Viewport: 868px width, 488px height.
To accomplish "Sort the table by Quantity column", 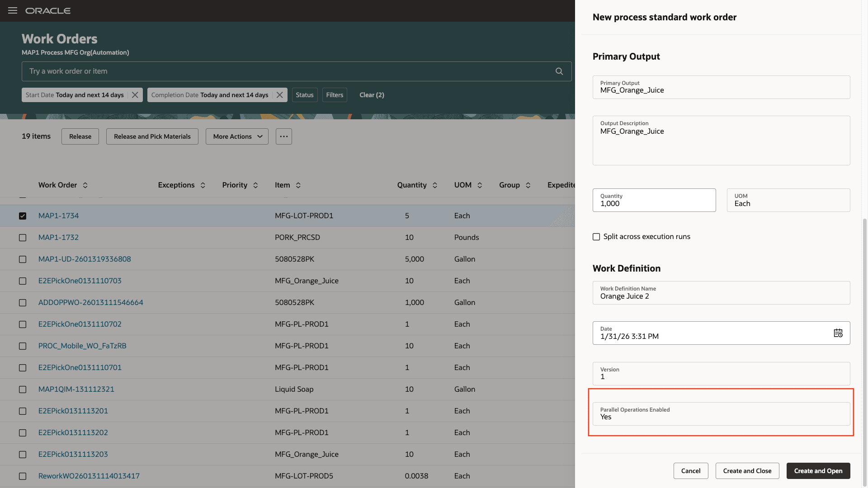I will point(435,185).
